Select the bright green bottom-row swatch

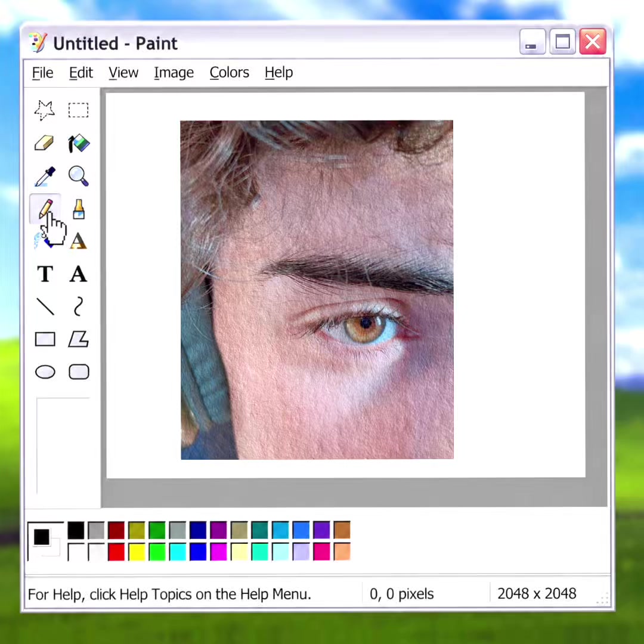point(157,552)
